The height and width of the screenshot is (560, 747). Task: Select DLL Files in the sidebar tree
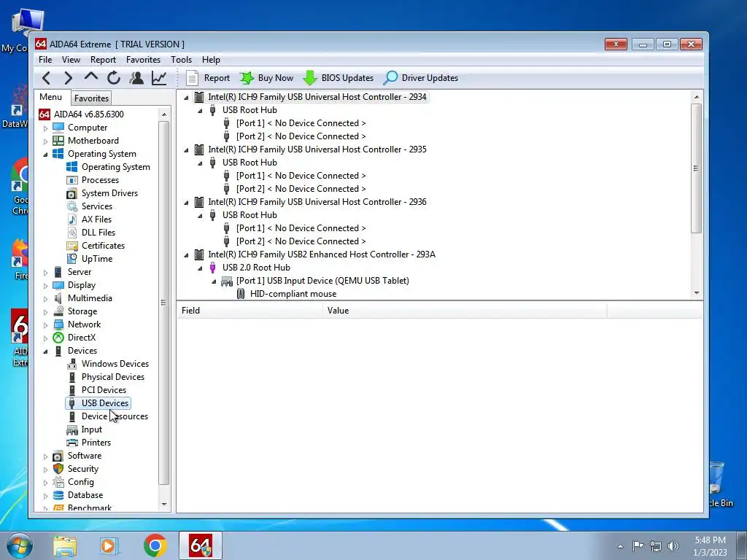tap(98, 233)
